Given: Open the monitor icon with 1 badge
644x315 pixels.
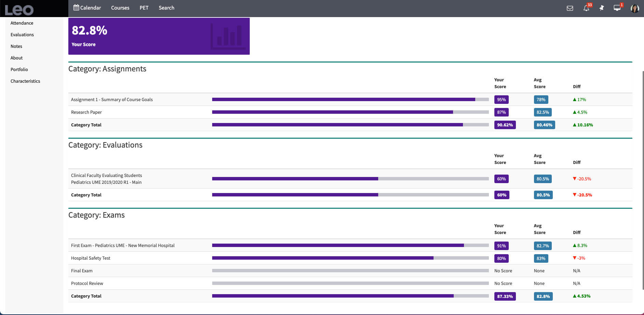Looking at the screenshot, I should coord(617,8).
